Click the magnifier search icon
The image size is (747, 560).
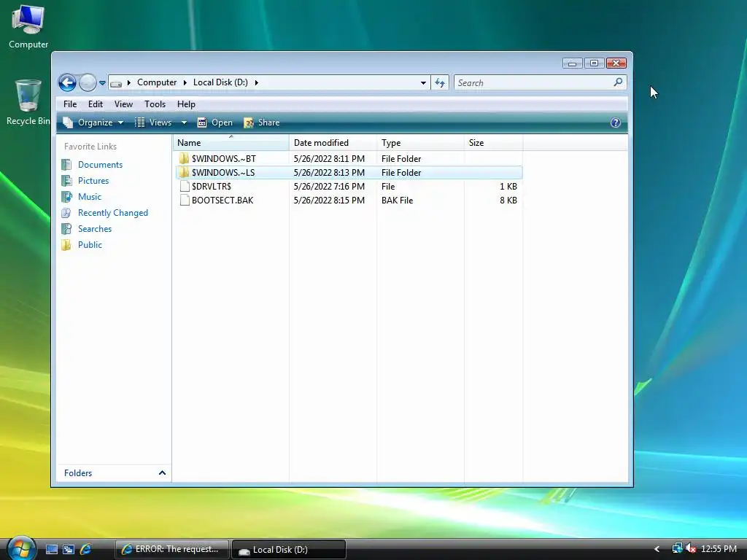[618, 82]
